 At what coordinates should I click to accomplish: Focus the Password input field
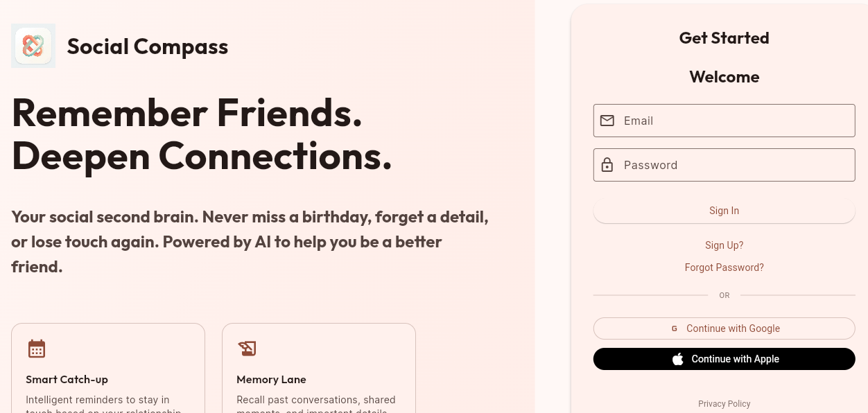tap(735, 165)
